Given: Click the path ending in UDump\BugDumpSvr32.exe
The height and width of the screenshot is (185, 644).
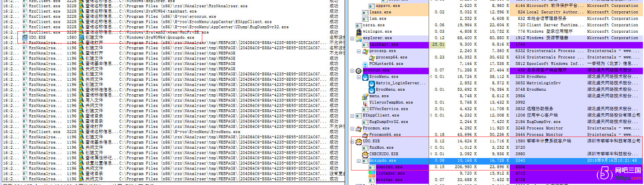Looking at the screenshot, I should point(204,27).
